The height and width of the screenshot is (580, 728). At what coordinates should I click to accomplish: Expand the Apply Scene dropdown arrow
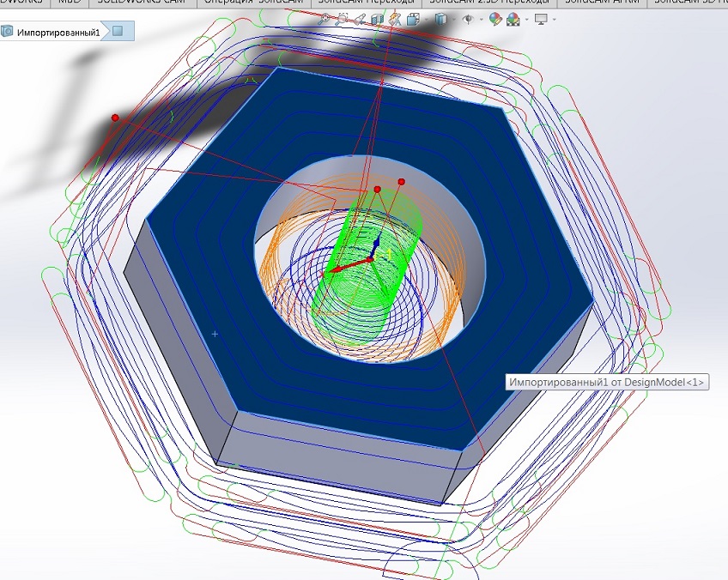click(526, 20)
